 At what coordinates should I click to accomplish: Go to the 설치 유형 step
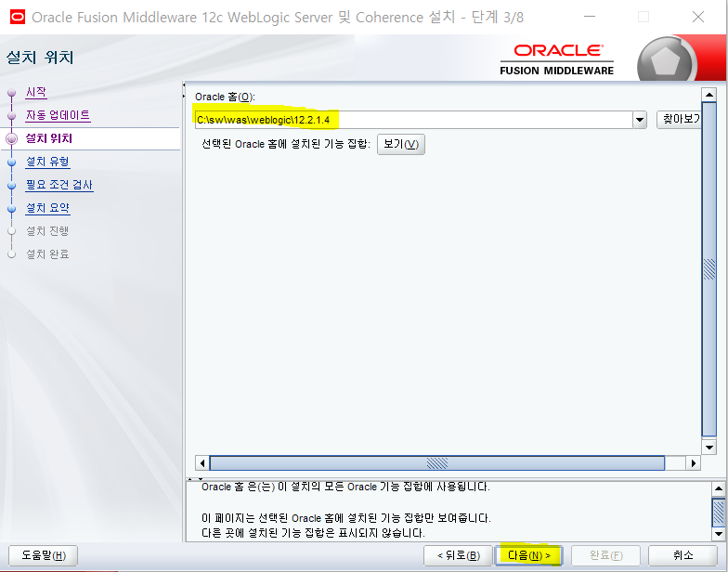coord(47,162)
